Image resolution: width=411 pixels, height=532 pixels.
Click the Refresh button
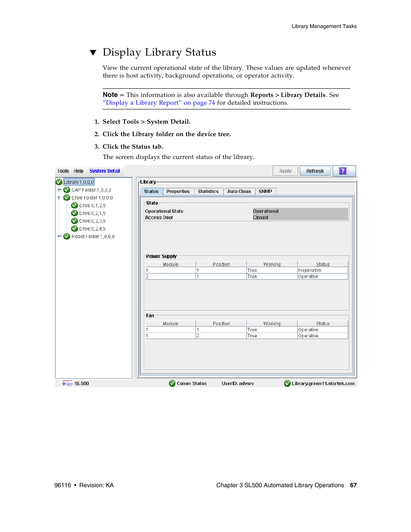tap(315, 171)
